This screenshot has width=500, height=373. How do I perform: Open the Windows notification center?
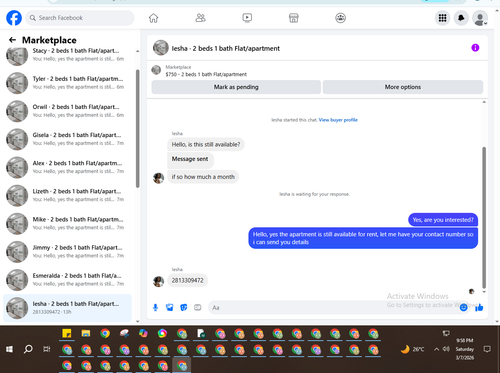click(487, 349)
